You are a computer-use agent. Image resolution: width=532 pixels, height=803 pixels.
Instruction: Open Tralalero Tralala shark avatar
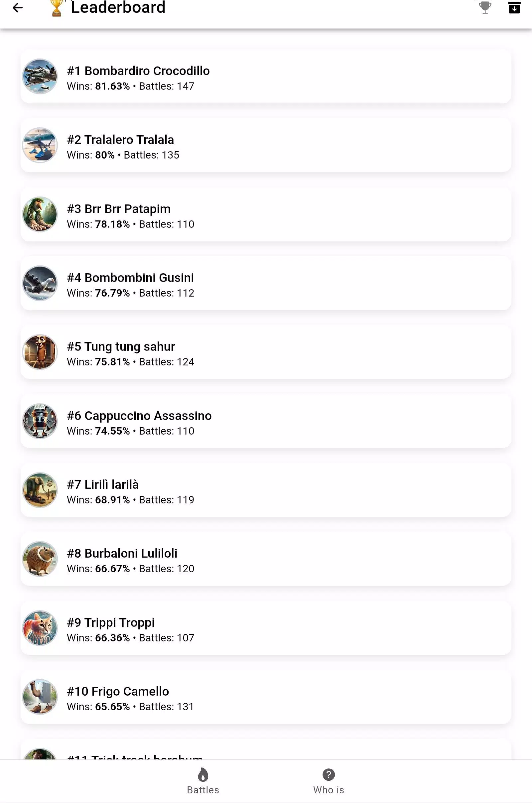coord(40,145)
